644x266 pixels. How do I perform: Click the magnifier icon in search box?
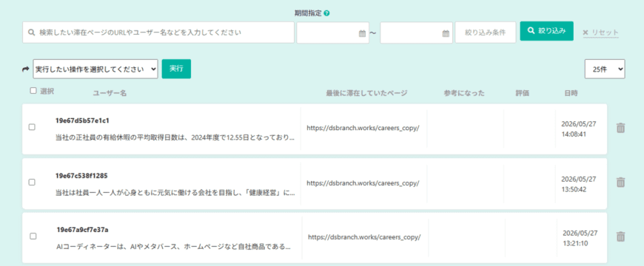pyautogui.click(x=31, y=33)
